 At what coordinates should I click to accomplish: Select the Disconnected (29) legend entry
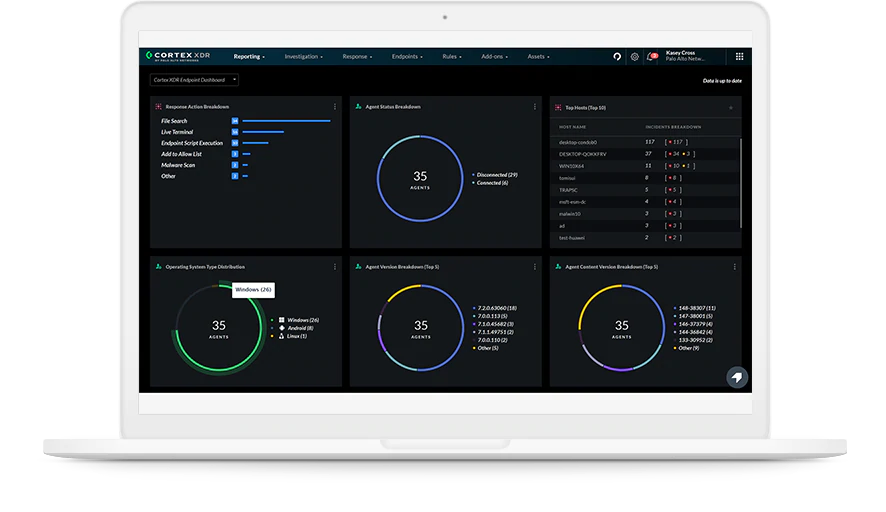[495, 175]
